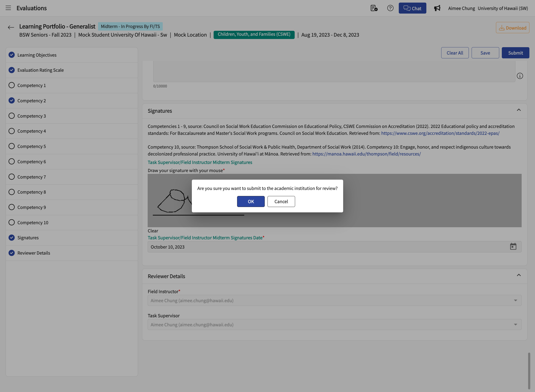Click the info icon beside text area
535x392 pixels.
[x=520, y=76]
